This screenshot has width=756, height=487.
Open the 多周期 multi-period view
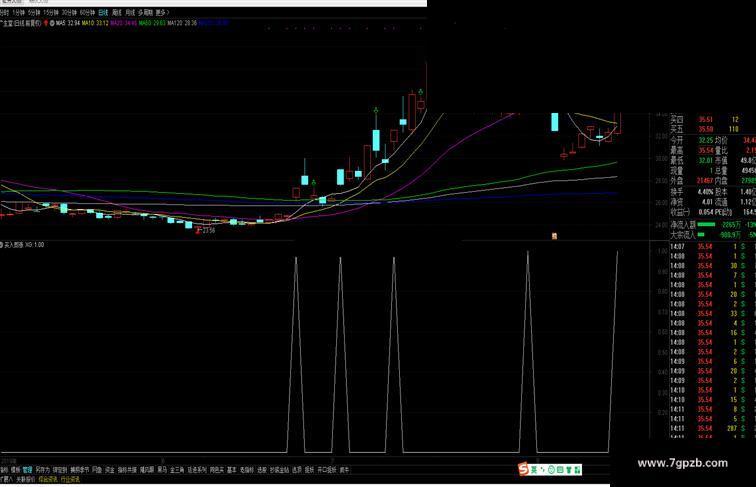pyautogui.click(x=145, y=13)
